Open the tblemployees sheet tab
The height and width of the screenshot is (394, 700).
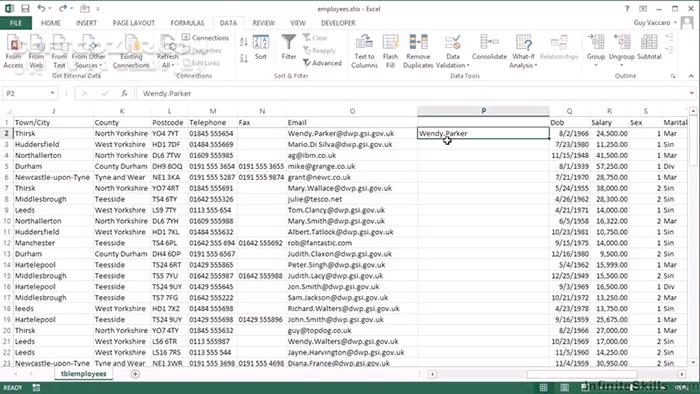(83, 374)
